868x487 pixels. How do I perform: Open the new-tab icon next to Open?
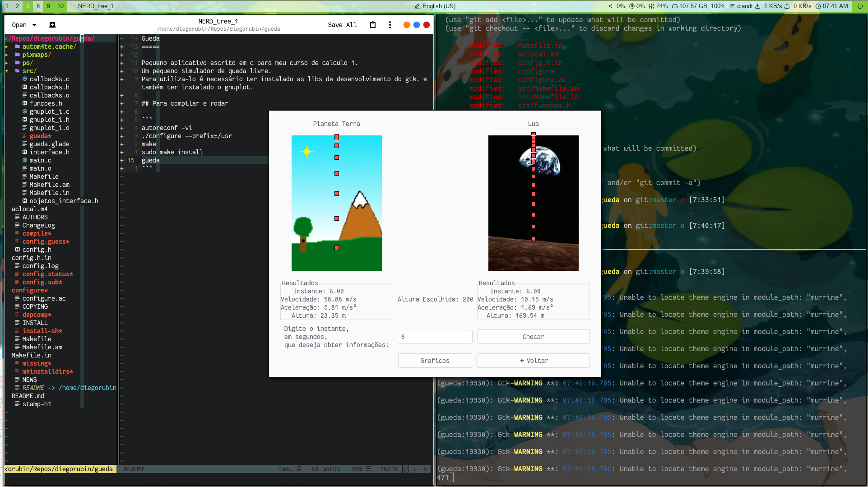click(52, 25)
